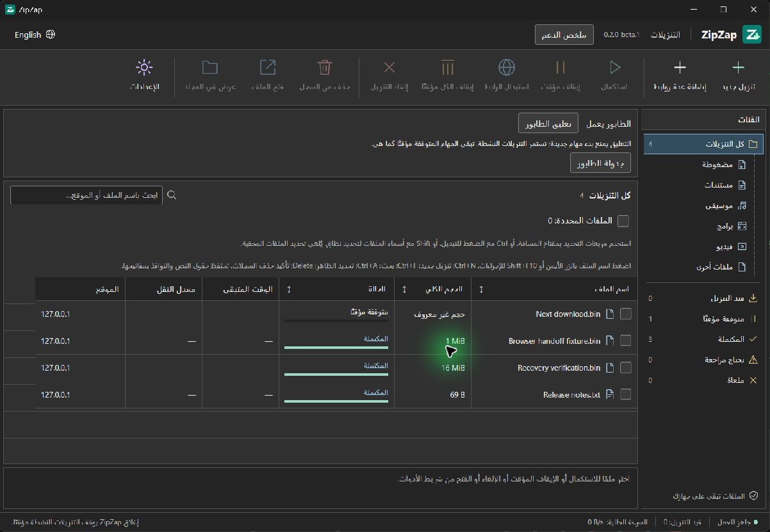The height and width of the screenshot is (532, 770).
Task: Switch to the التنزيلات (Downloads) tab
Action: [665, 35]
